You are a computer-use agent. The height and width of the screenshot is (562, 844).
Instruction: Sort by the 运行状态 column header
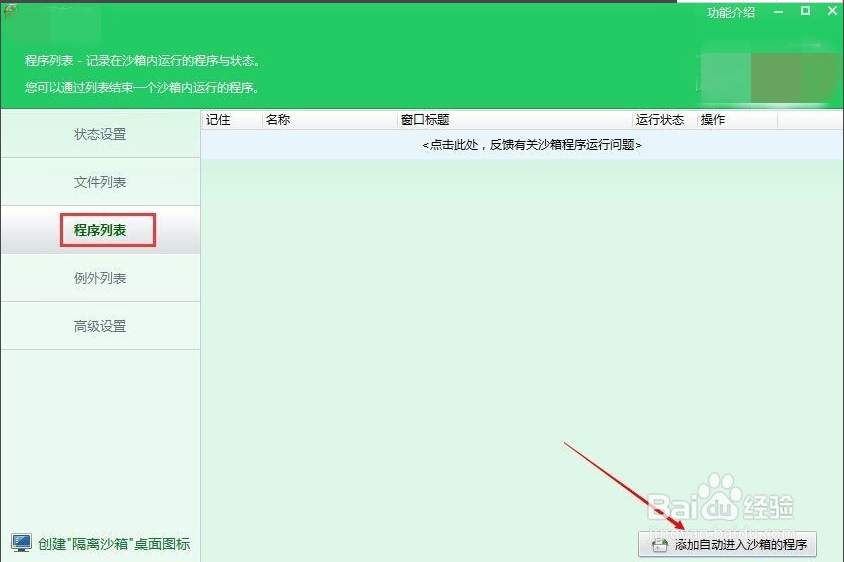point(665,120)
